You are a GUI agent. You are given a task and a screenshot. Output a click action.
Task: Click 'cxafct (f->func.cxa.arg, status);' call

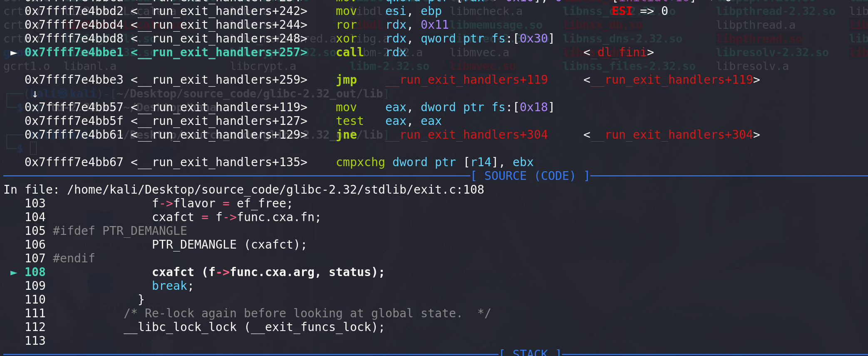268,272
